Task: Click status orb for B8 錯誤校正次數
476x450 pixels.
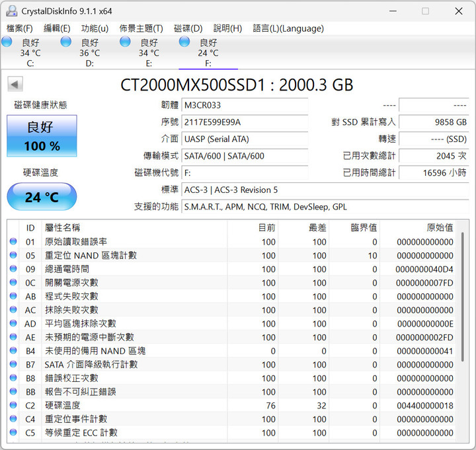Action: (x=13, y=377)
